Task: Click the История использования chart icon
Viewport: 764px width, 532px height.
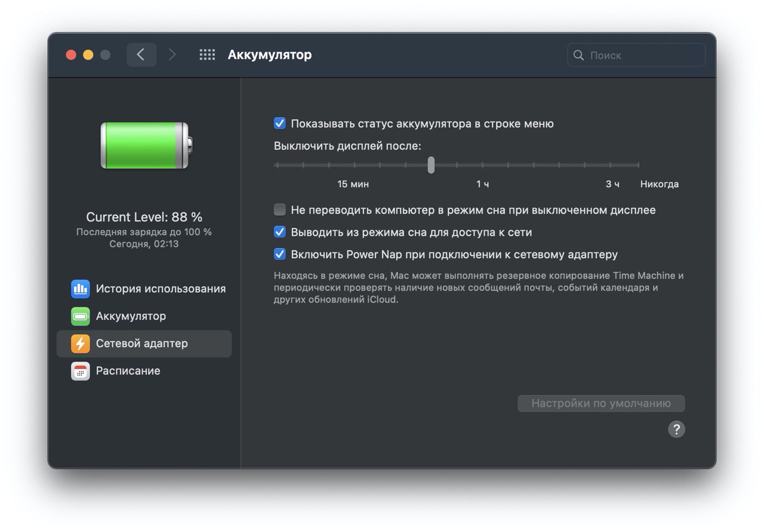Action: [81, 289]
